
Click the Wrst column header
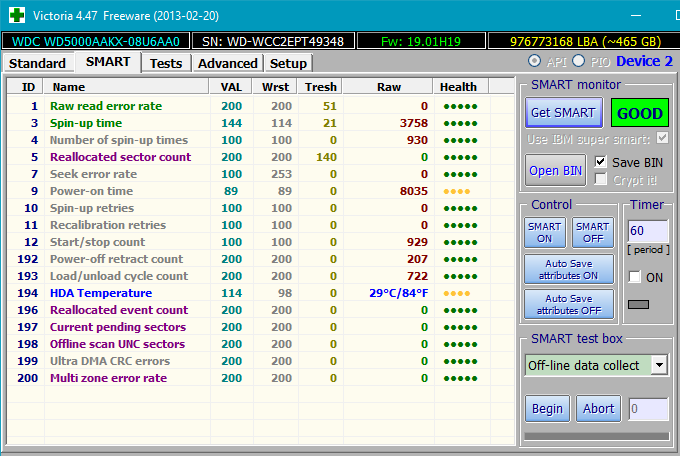coord(275,87)
